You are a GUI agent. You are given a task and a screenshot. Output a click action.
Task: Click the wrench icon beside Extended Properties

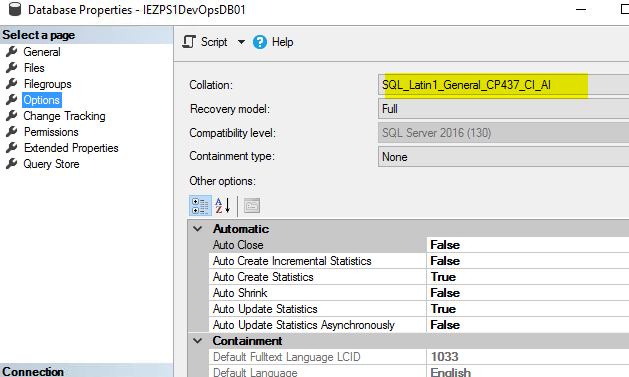coord(12,148)
